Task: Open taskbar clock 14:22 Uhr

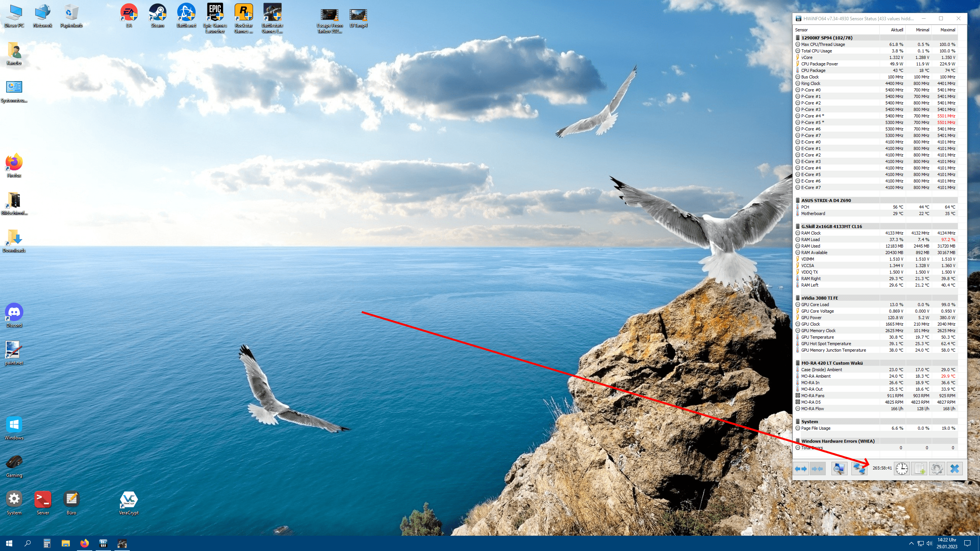Action: [947, 543]
